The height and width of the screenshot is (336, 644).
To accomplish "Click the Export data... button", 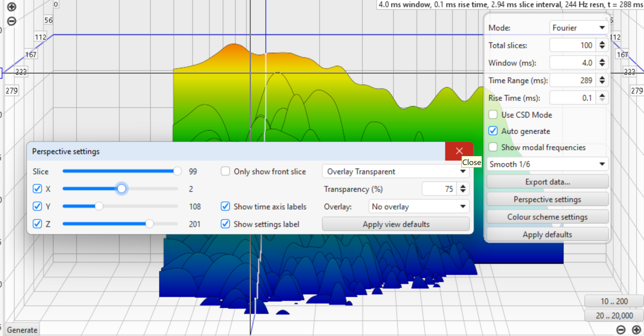I will point(547,182).
